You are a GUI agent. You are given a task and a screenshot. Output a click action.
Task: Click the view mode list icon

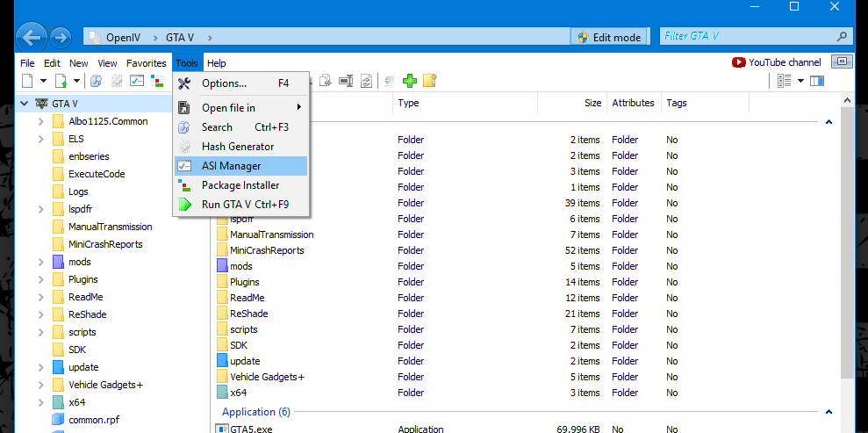tap(785, 81)
